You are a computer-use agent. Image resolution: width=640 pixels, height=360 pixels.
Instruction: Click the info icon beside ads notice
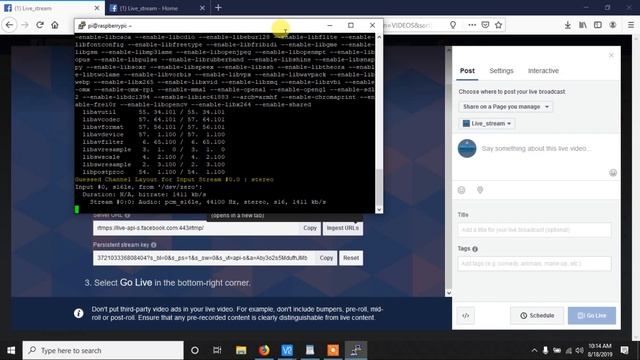tap(78, 313)
